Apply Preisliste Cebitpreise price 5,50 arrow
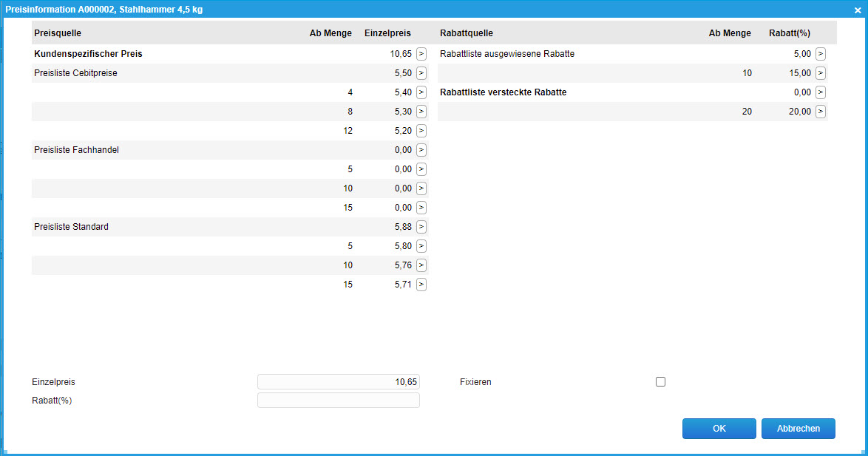Viewport: 868px width, 456px height. (x=421, y=73)
